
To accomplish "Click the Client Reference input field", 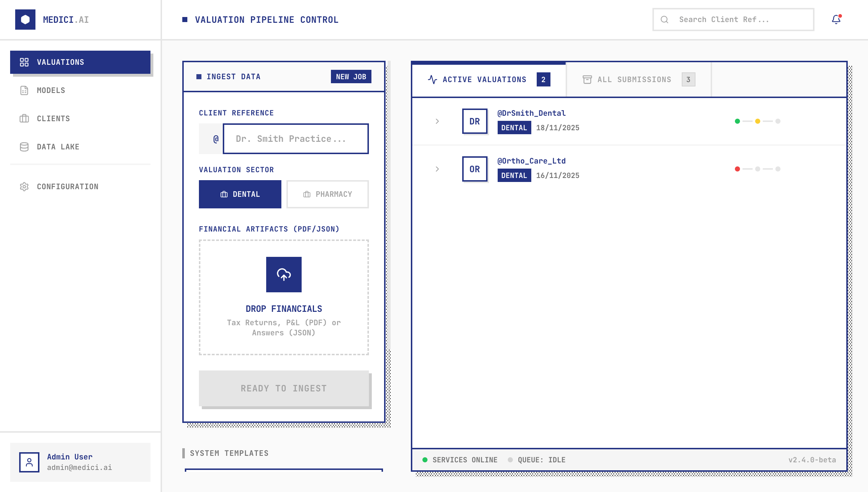I will [296, 139].
